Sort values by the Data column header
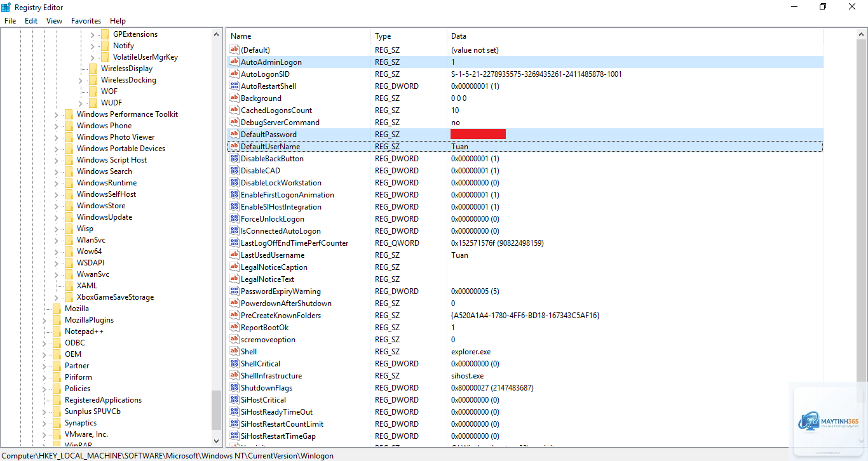This screenshot has height=461, width=868. (x=635, y=36)
